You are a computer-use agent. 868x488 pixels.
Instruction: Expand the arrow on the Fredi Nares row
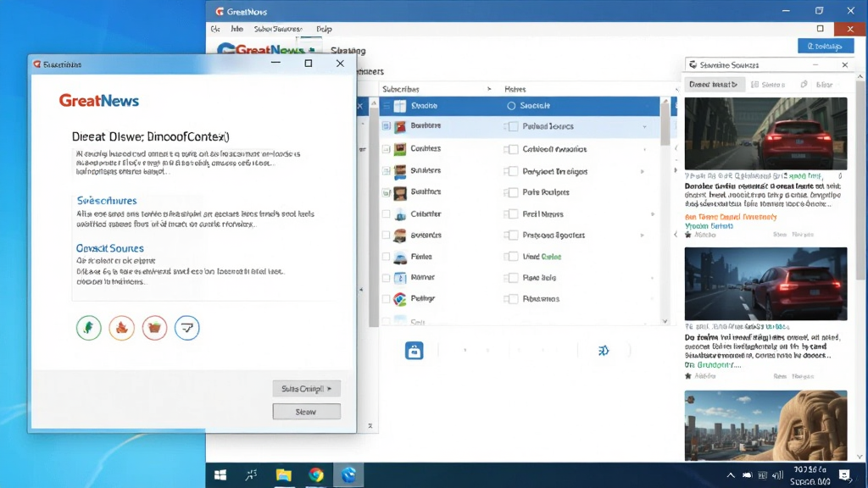(x=653, y=214)
